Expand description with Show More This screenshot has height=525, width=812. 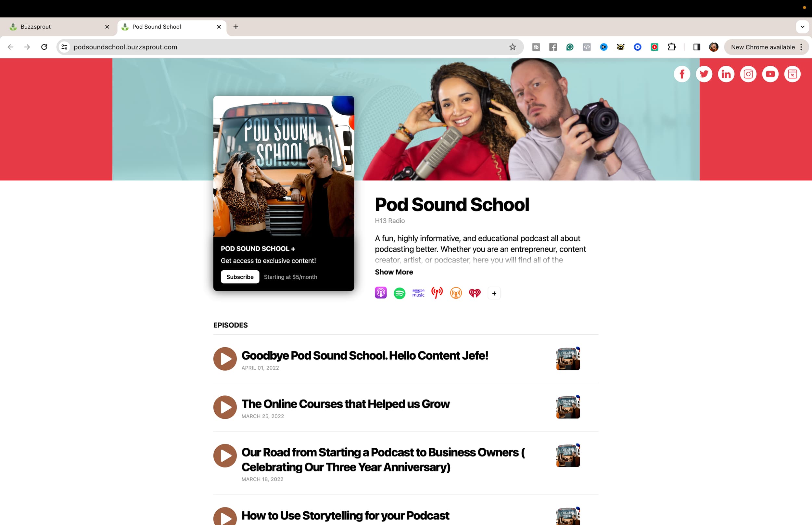pos(394,272)
